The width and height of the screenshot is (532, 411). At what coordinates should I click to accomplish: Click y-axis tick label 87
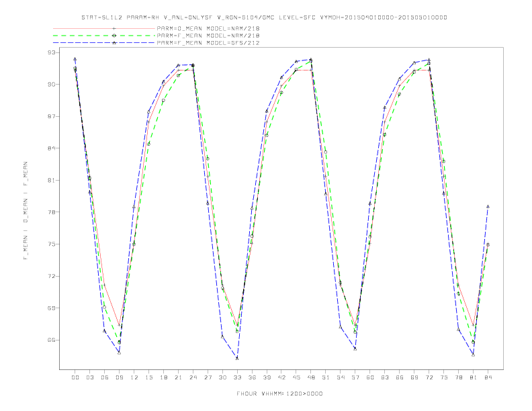coord(52,116)
